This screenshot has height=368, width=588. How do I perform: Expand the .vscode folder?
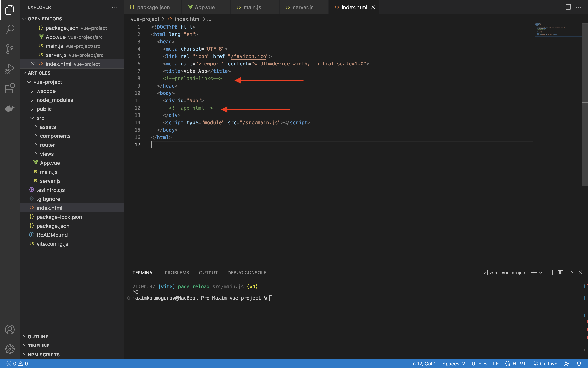coord(72,91)
